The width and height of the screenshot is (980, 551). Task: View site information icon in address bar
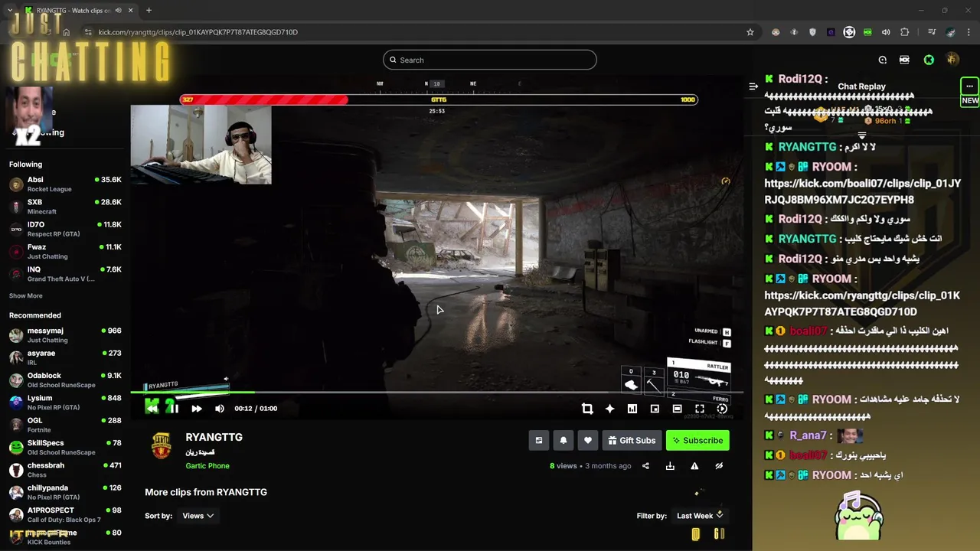click(x=88, y=32)
